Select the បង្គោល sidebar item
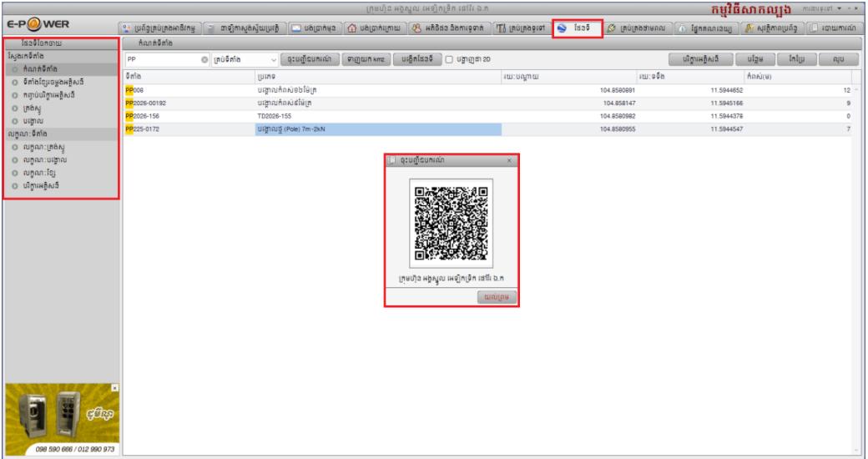This screenshot has height=459, width=868. (x=62, y=121)
